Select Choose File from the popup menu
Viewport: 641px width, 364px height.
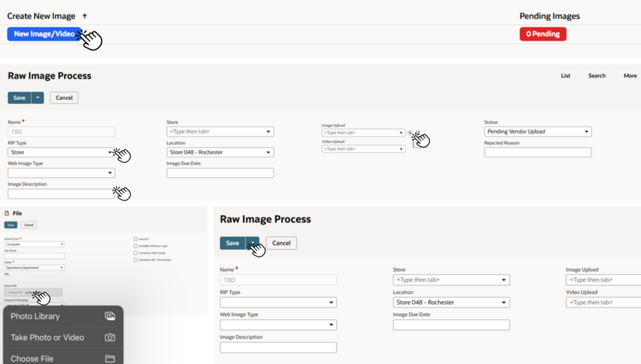point(63,358)
